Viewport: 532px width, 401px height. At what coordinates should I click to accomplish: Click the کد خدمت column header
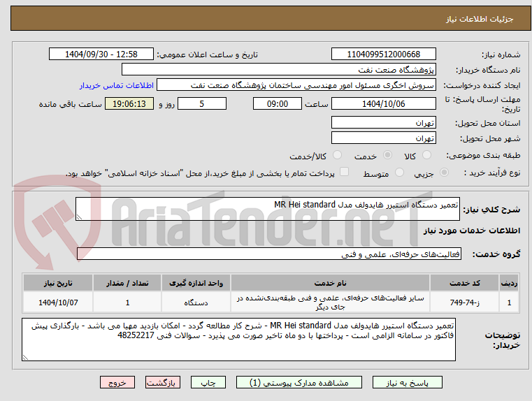464,283
